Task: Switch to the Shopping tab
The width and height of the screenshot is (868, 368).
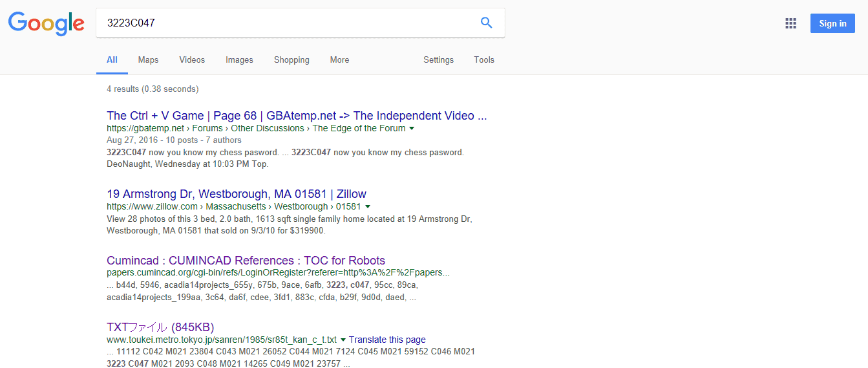Action: (x=291, y=60)
